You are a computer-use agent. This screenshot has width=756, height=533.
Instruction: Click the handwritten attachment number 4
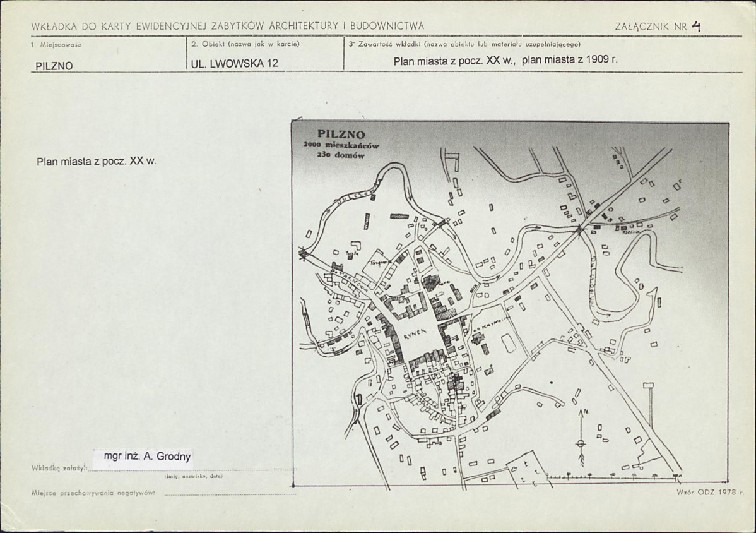click(695, 26)
